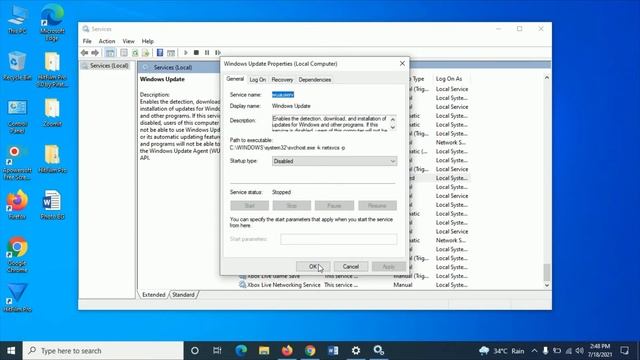The height and width of the screenshot is (360, 640).
Task: Switch to the Standard view tab
Action: [183, 295]
